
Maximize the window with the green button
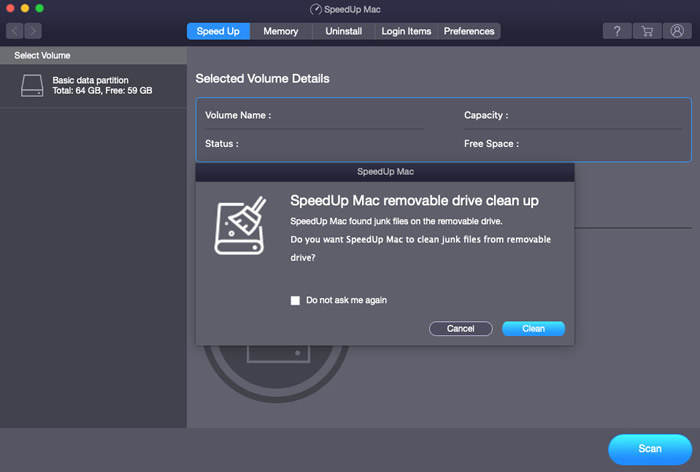click(39, 8)
